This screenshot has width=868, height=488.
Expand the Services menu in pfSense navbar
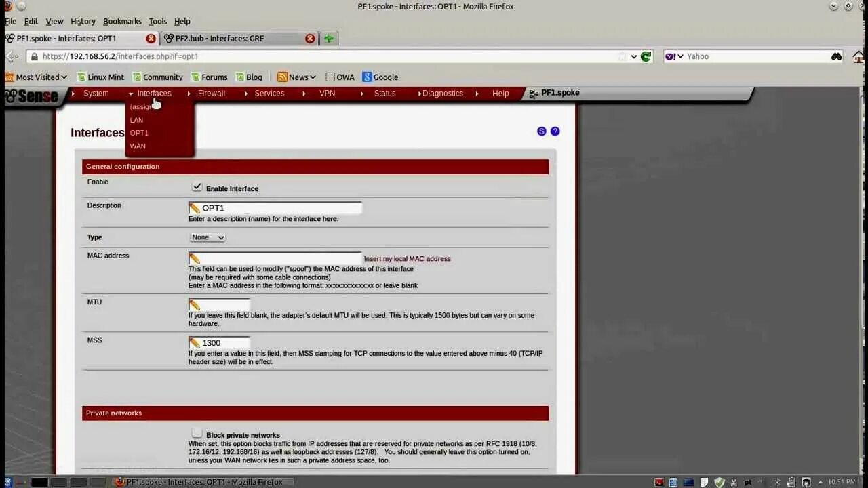click(x=269, y=94)
